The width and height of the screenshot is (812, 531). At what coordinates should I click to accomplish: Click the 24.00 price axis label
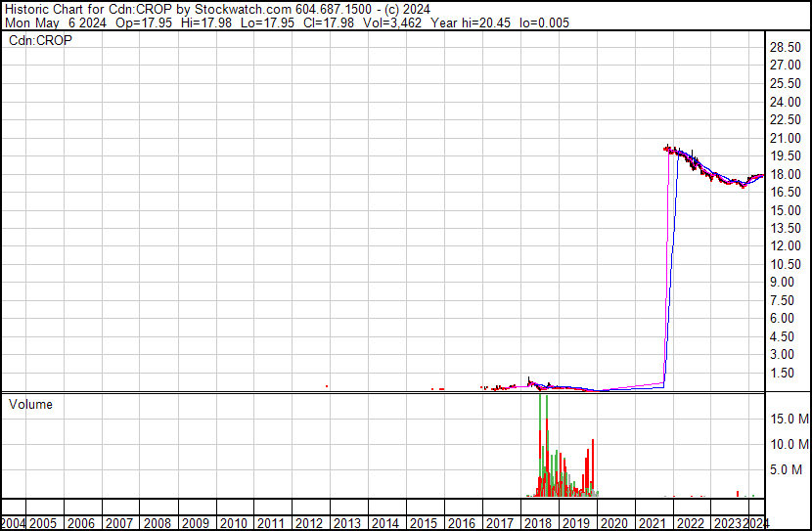(x=786, y=102)
